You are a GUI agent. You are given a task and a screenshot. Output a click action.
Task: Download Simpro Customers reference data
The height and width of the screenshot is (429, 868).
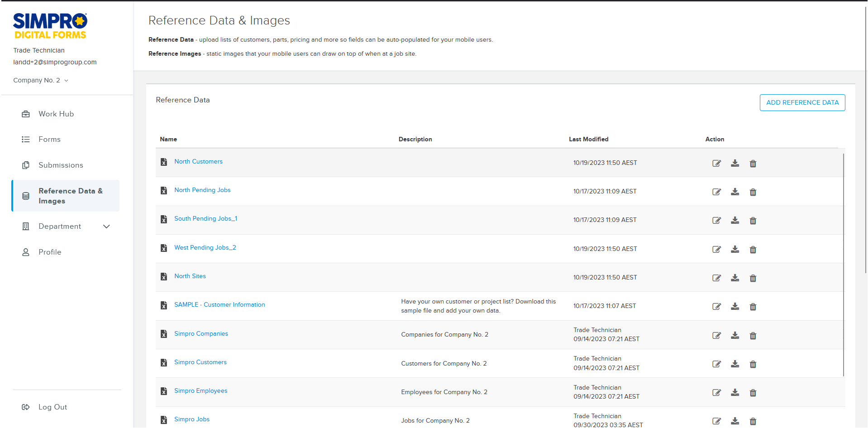735,364
